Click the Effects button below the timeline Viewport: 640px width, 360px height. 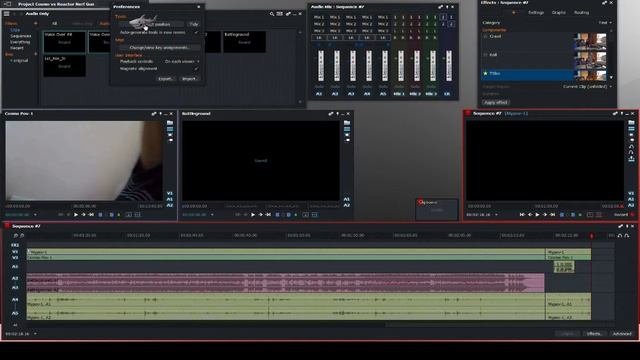pos(594,334)
